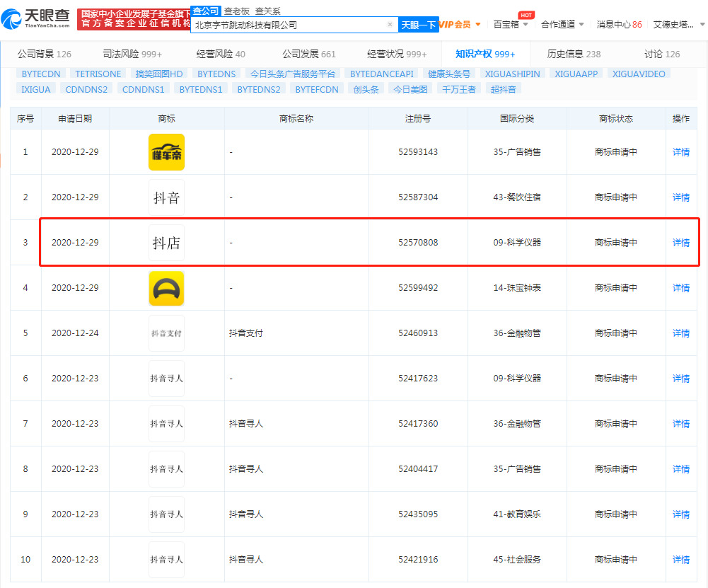Image resolution: width=708 pixels, height=588 pixels.
Task: Click the 商标状态 column header
Action: pyautogui.click(x=616, y=119)
